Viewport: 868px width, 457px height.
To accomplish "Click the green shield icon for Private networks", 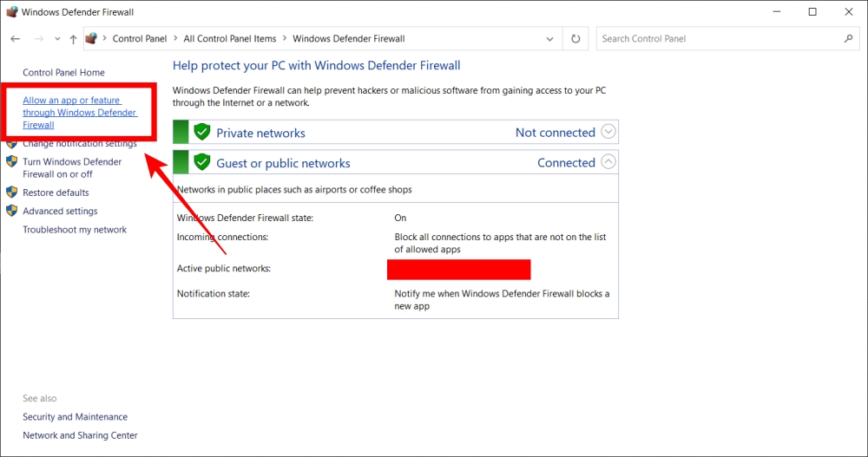I will click(202, 132).
